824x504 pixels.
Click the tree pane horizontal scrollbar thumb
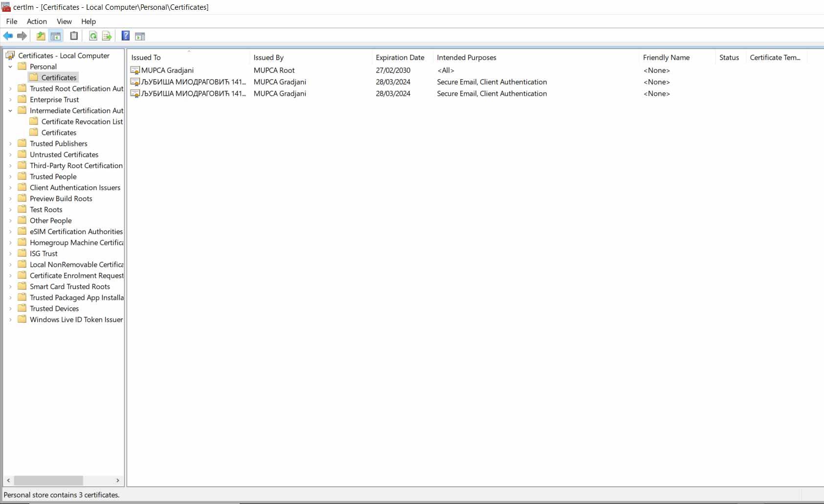pyautogui.click(x=48, y=481)
